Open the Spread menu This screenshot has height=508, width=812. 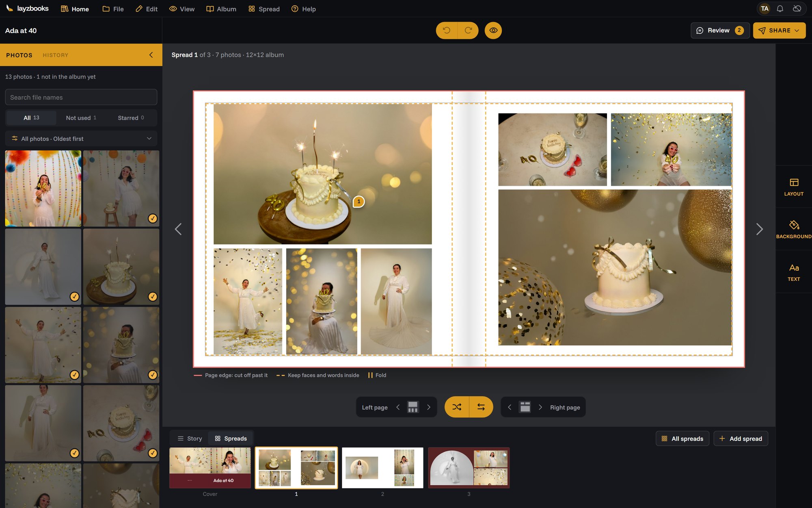coord(264,9)
